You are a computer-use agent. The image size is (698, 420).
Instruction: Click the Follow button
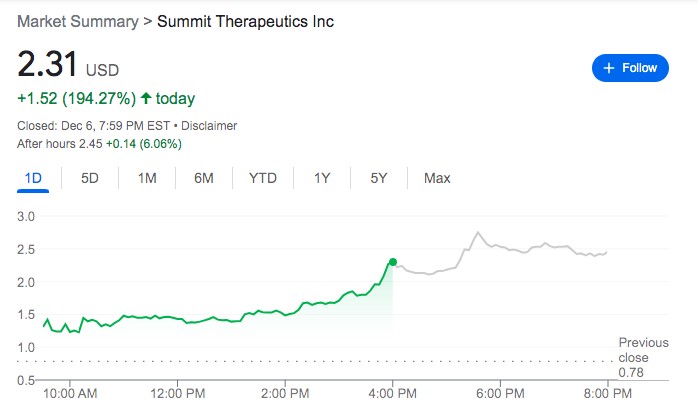(630, 68)
